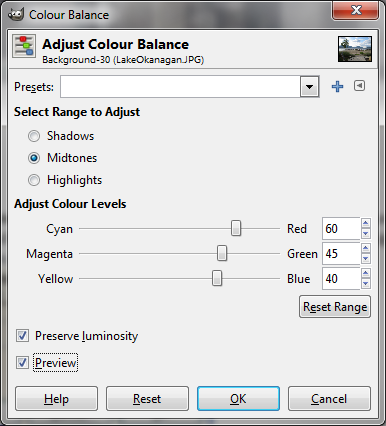Click the LakeOkanagan image thumbnail
386x426 pixels.
pyautogui.click(x=355, y=49)
